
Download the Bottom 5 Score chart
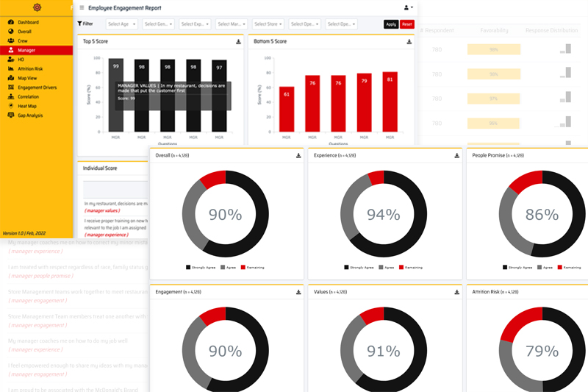point(409,42)
